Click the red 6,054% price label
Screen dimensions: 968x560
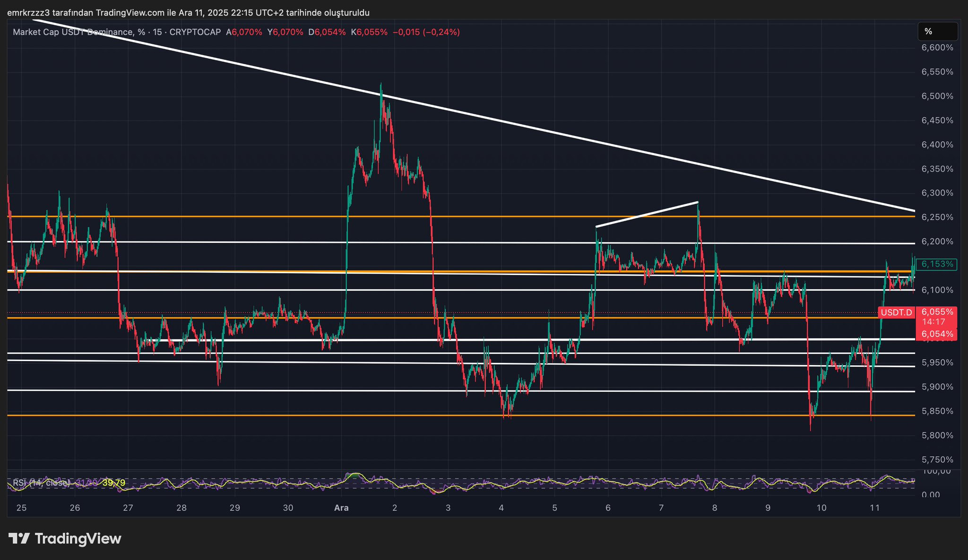click(937, 334)
